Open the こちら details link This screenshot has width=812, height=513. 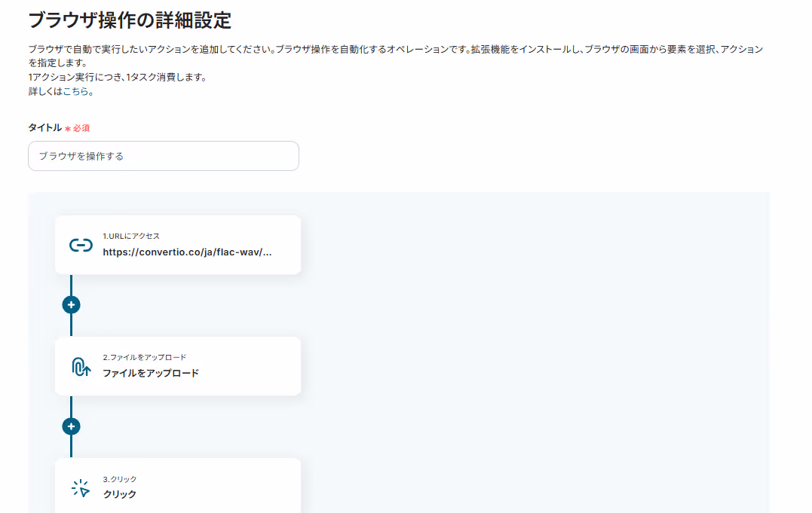(x=75, y=92)
